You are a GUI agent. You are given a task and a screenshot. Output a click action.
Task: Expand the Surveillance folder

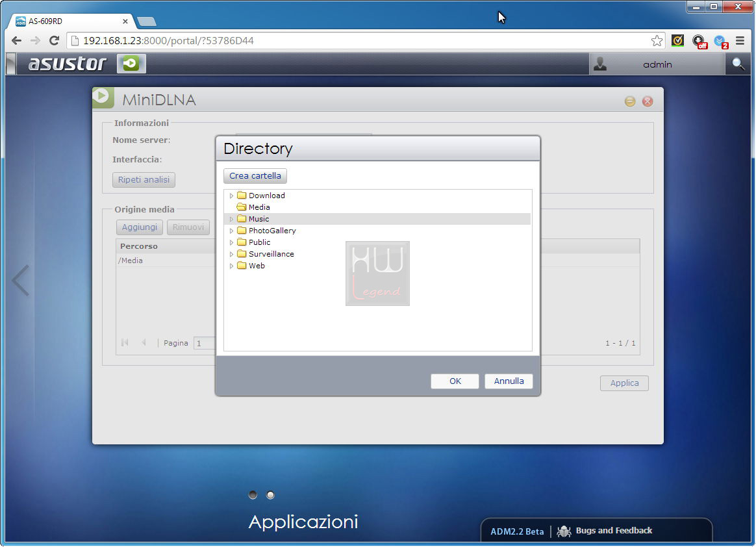click(231, 254)
